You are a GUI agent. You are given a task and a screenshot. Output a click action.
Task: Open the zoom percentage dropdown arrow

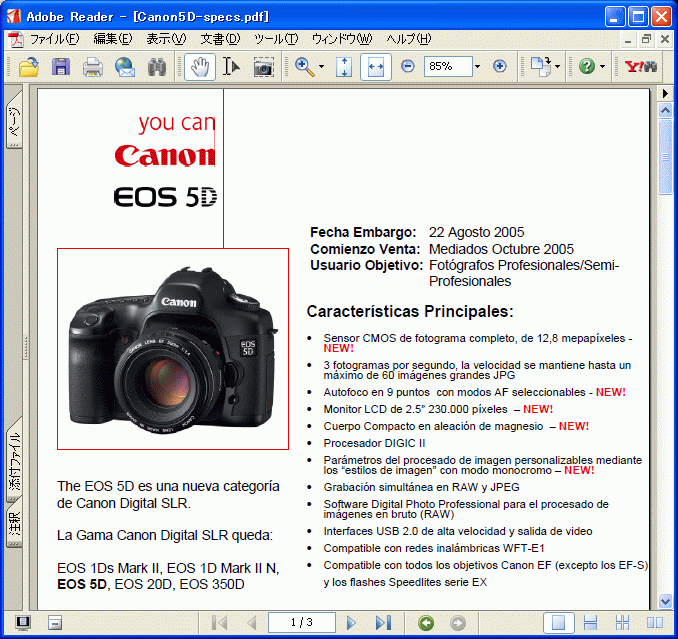(x=477, y=67)
